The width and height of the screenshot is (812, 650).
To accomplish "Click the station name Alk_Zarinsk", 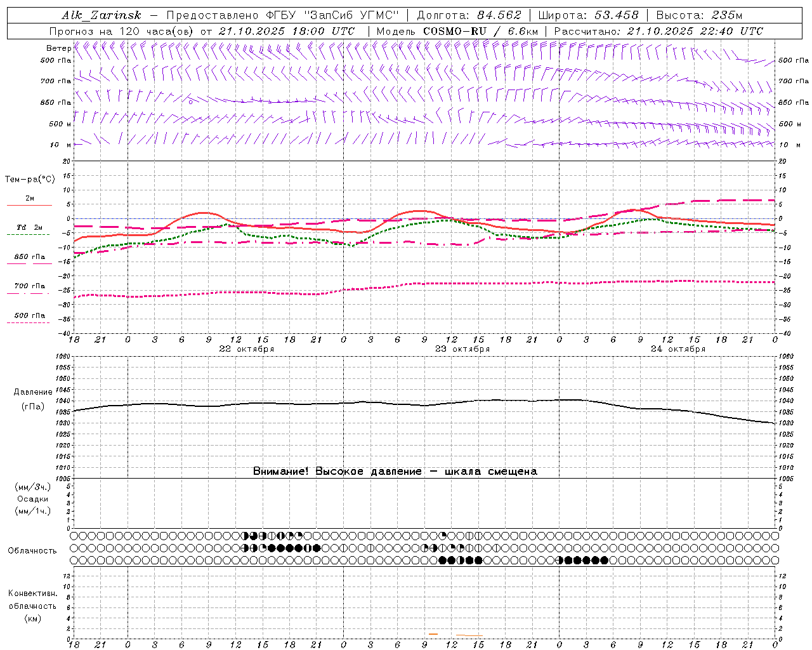I will 101,15.
